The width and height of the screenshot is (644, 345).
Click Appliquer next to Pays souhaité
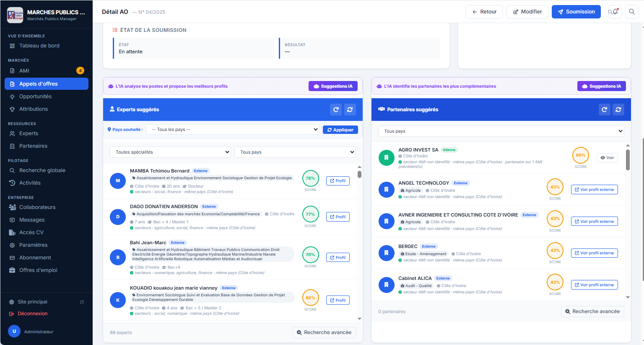(340, 130)
